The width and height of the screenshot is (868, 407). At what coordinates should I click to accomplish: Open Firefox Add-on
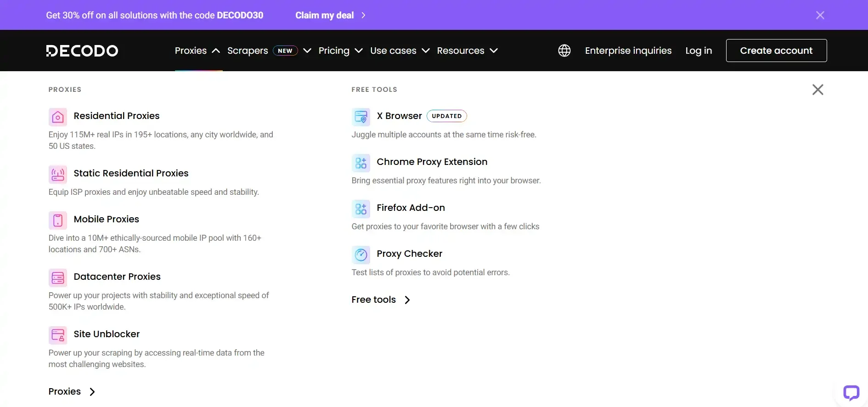pos(411,208)
